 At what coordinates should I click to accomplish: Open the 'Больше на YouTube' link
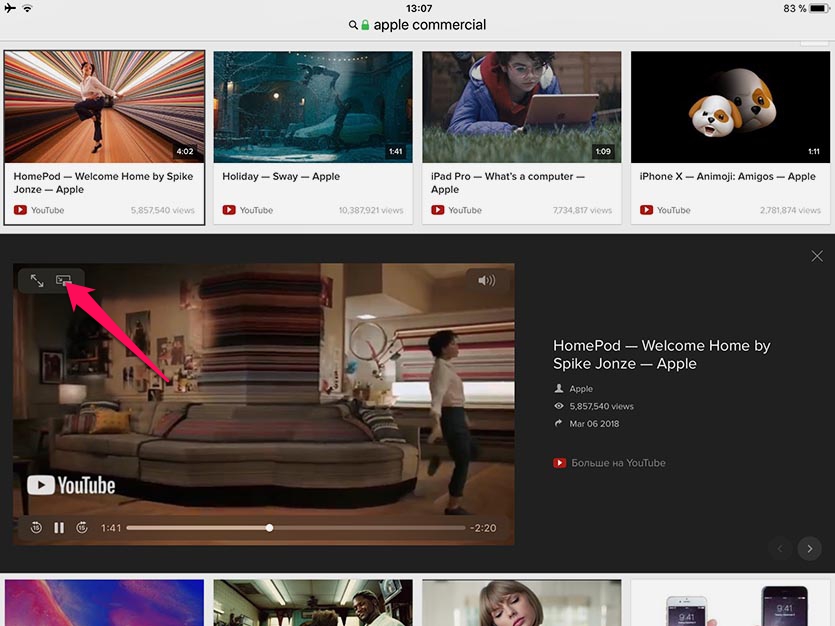click(609, 463)
